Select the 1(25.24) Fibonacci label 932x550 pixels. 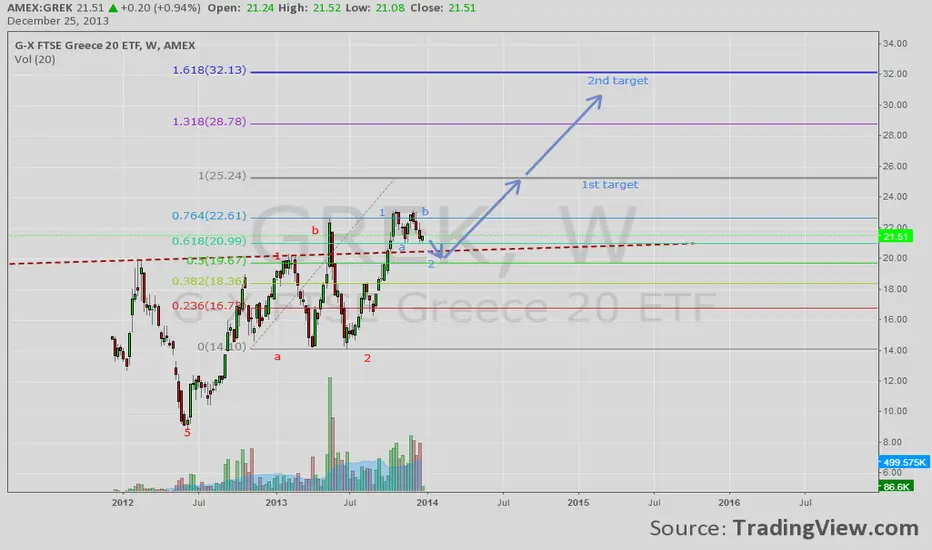click(x=222, y=176)
